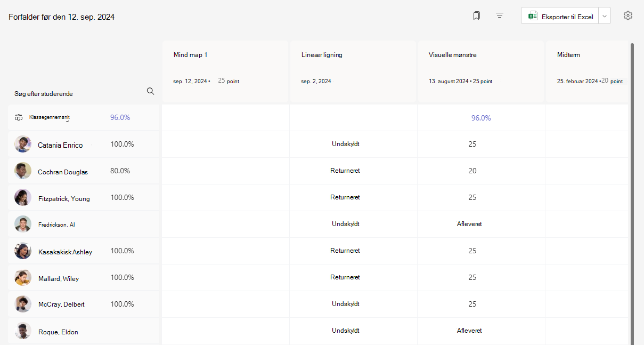Click Roque, Eldon's Afleveret cell
The image size is (644, 345).
click(481, 331)
